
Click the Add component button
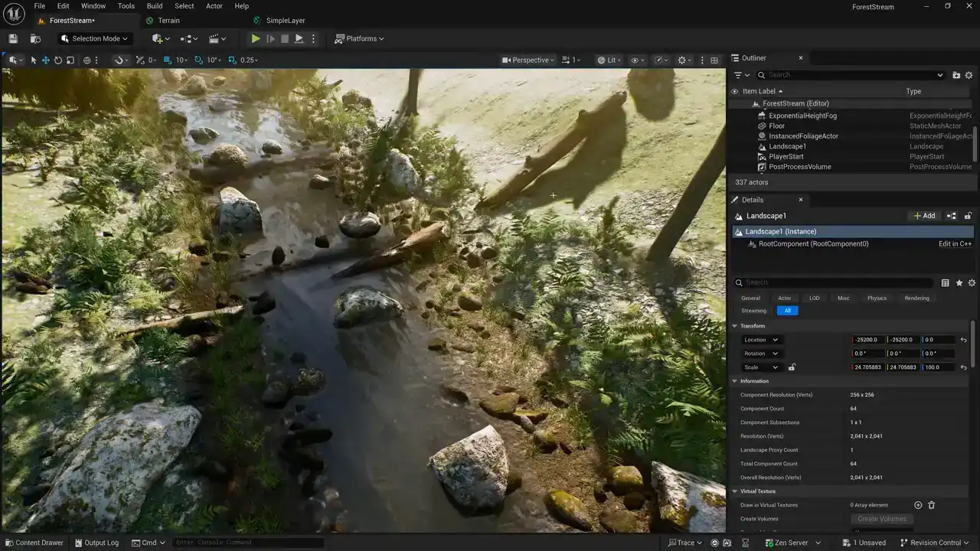[x=925, y=216]
